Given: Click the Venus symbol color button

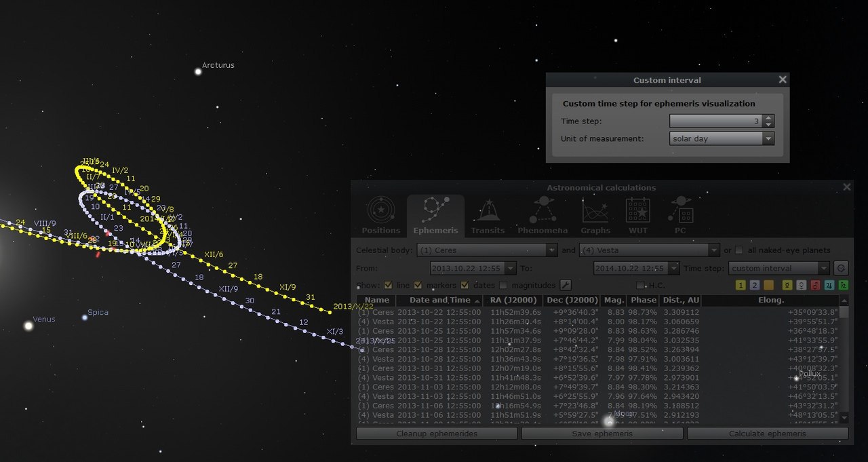Looking at the screenshot, I should click(802, 285).
